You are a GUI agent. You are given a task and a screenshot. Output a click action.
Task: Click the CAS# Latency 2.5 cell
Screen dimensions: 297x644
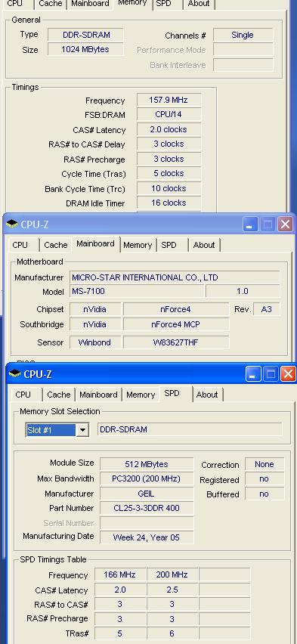click(172, 590)
